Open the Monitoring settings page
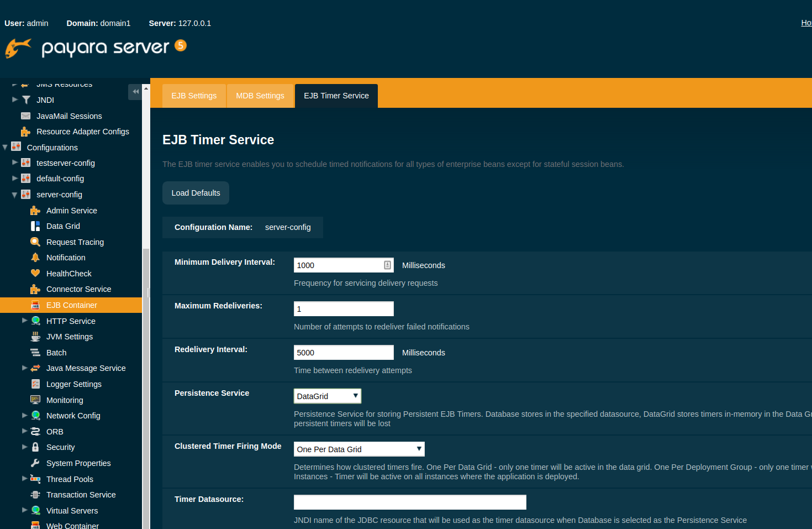 point(65,400)
